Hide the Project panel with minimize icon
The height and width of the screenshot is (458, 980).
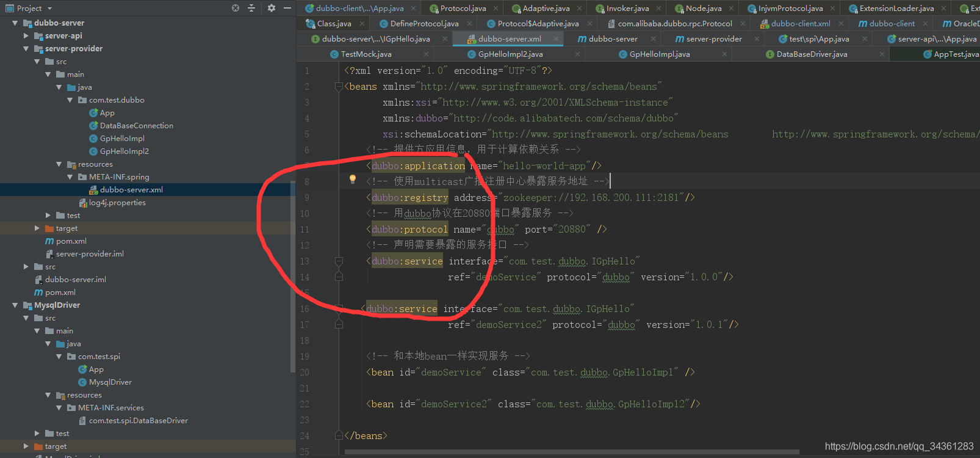[x=287, y=8]
